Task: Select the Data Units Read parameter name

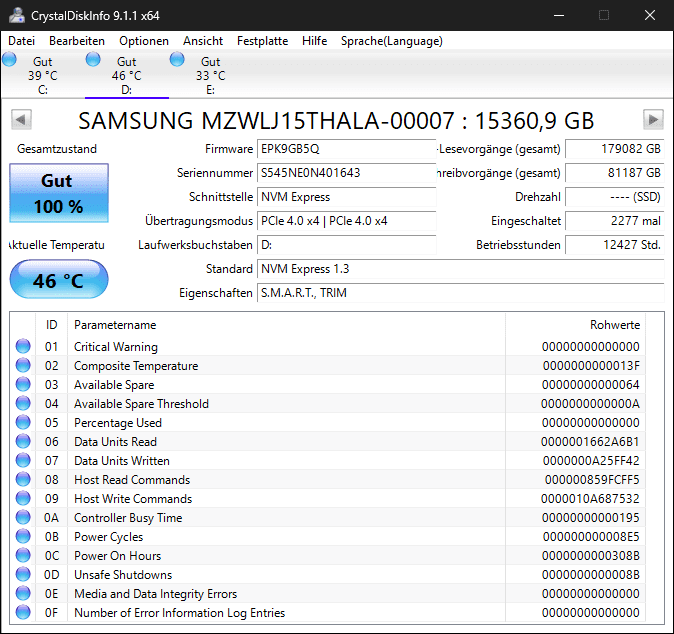Action: pos(115,441)
